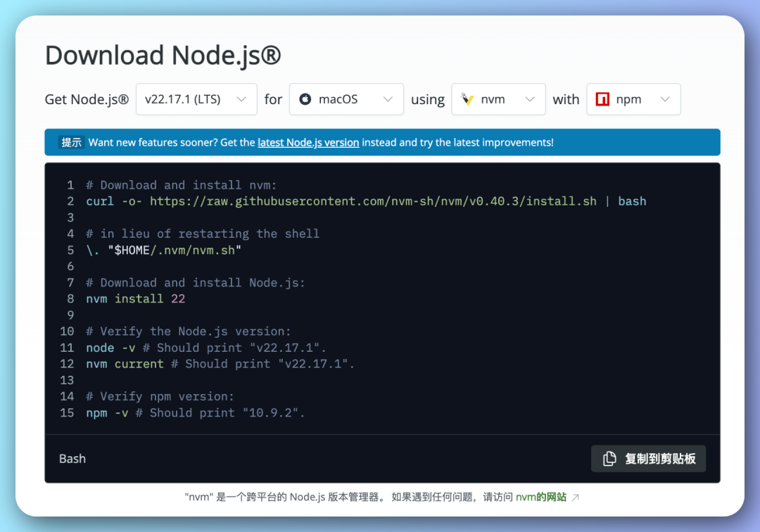Click the red npm logo icon

coord(602,99)
